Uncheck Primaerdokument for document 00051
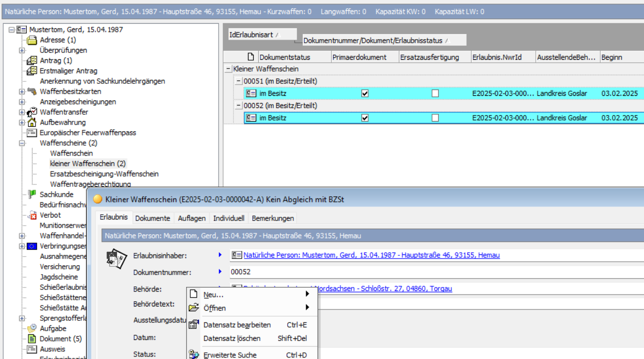 [x=365, y=94]
